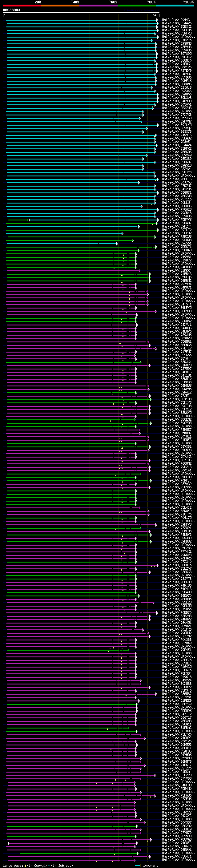Select the UniRef100_P37116 label
The height and width of the screenshot is (868, 197).
[177, 200]
